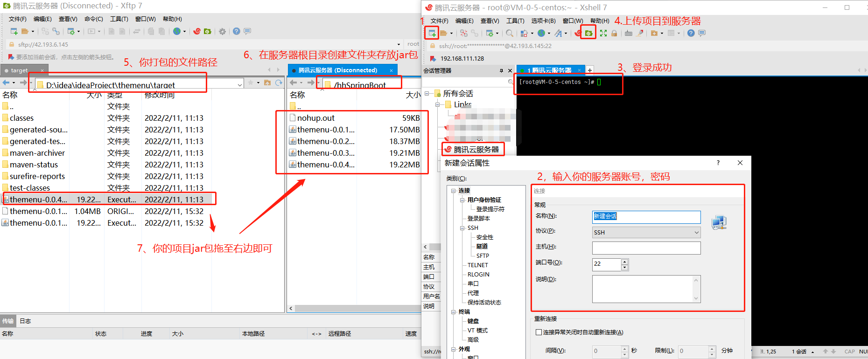Viewport: 868px width, 359px height.
Task: Switch to the 日志 tab in Xftp's transfer panel
Action: click(25, 321)
